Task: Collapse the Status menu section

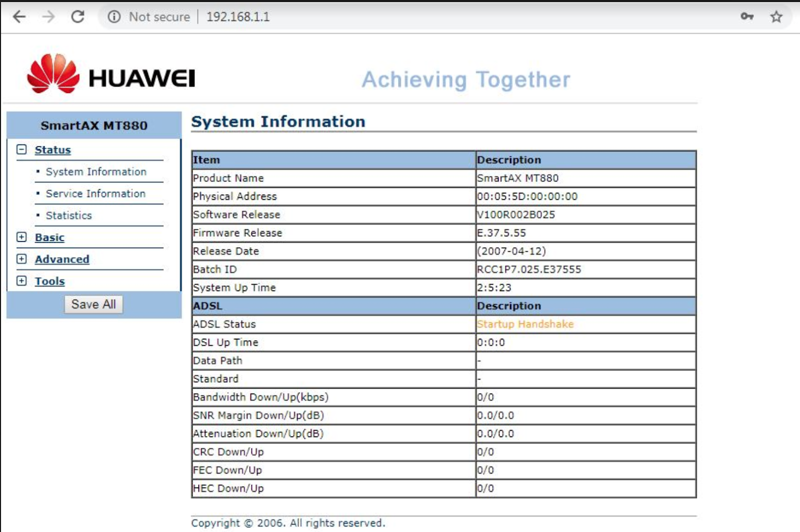Action: pos(21,149)
